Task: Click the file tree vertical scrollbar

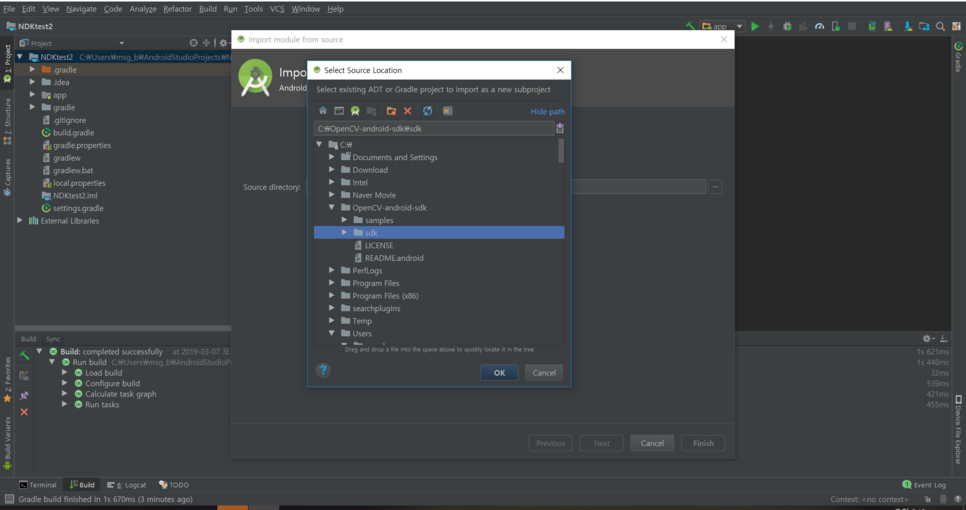Action: point(561,150)
